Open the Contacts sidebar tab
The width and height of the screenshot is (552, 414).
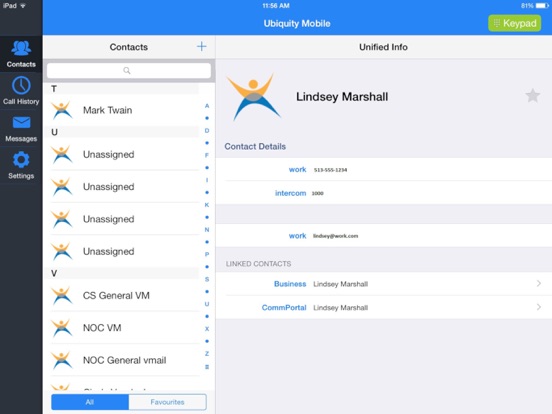point(21,54)
